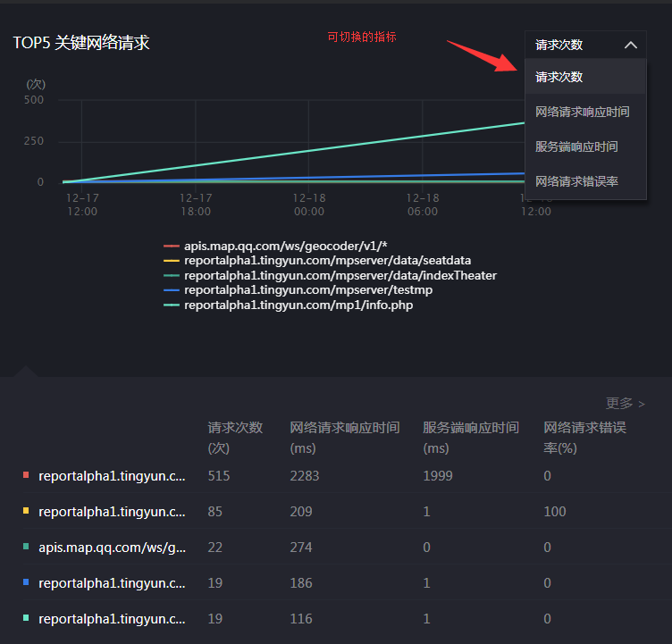Click the 服务端响应时间(ms) table column header

point(470,437)
